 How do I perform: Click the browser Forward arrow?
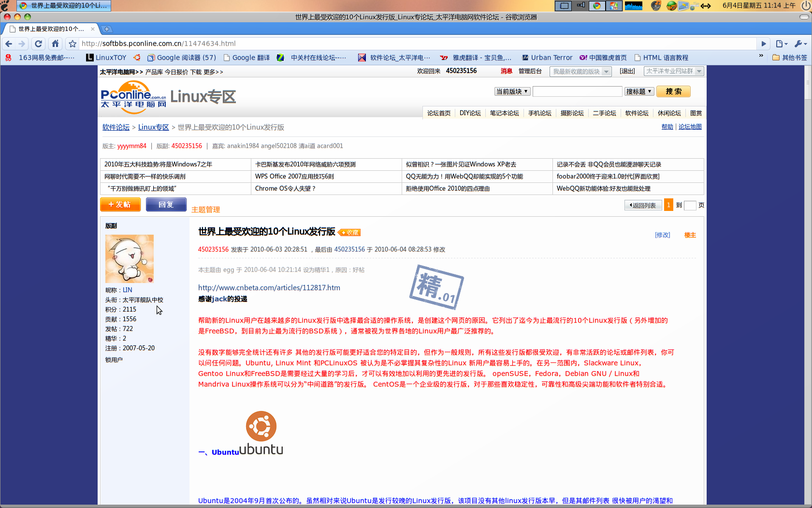click(x=22, y=44)
